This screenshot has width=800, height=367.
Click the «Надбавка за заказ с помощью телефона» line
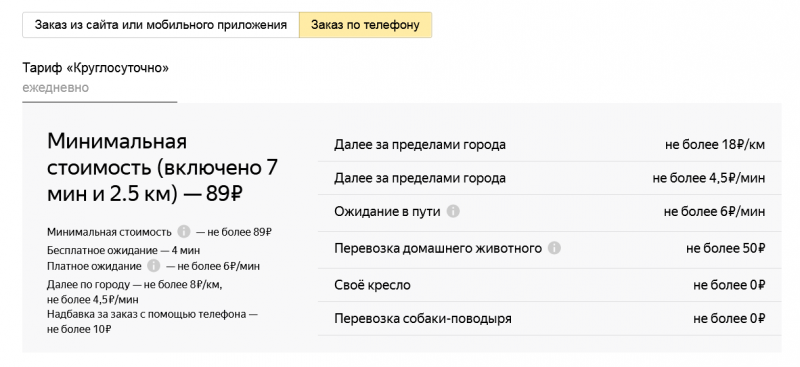(153, 322)
